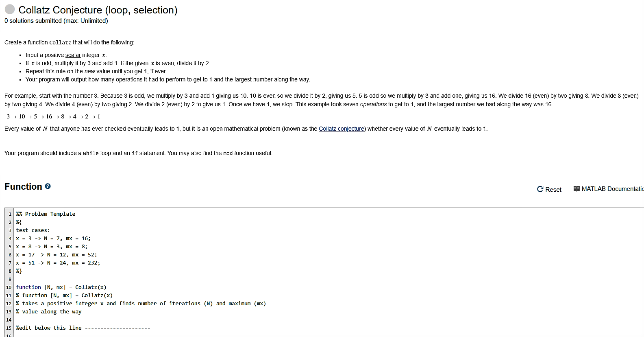Click the Reset circular arrow icon

click(540, 189)
